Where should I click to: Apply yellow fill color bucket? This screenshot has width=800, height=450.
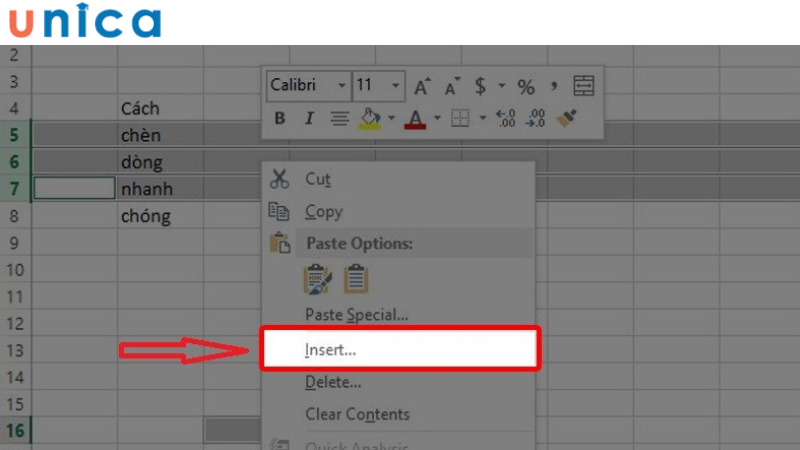pyautogui.click(x=370, y=119)
